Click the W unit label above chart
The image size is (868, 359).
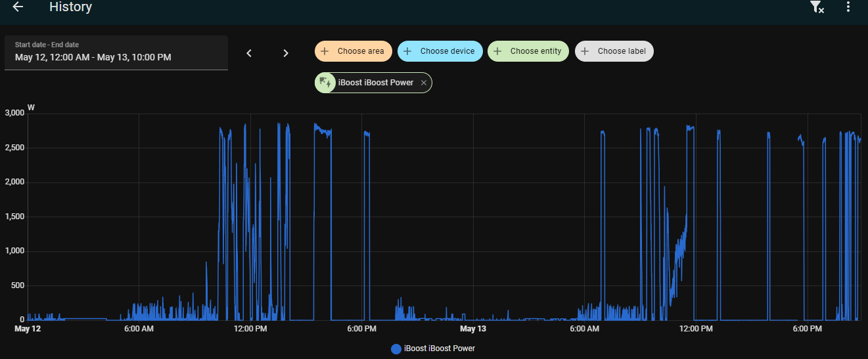tap(31, 107)
